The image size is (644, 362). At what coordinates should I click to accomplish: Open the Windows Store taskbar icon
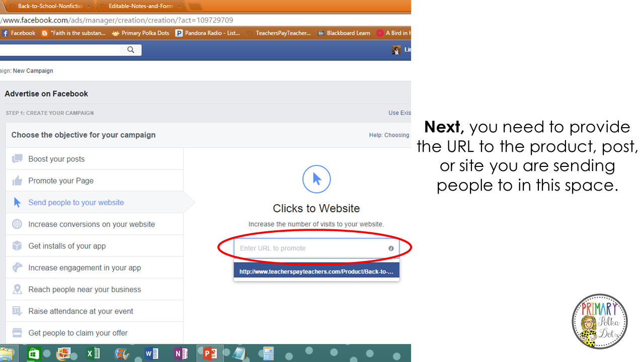coord(34,353)
